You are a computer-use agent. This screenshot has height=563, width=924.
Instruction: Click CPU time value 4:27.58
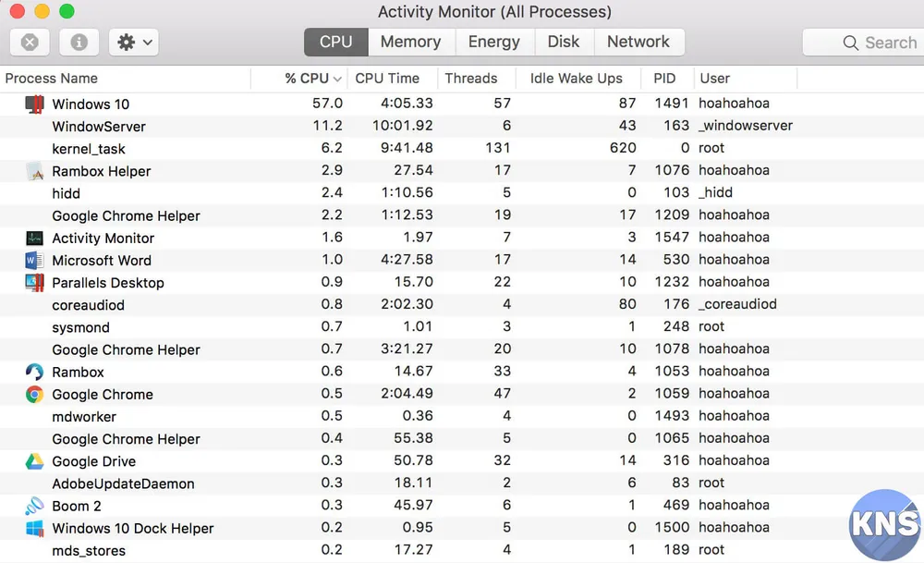[x=407, y=260]
